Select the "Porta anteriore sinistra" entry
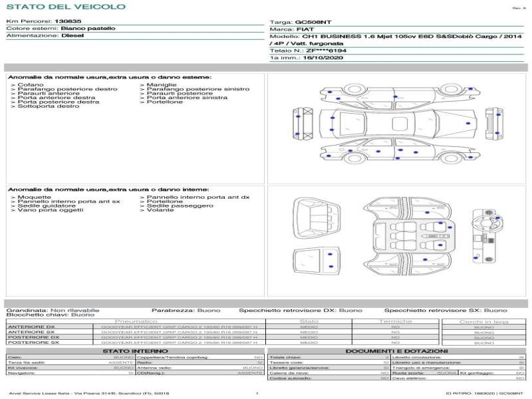The image size is (532, 399). click(x=187, y=97)
